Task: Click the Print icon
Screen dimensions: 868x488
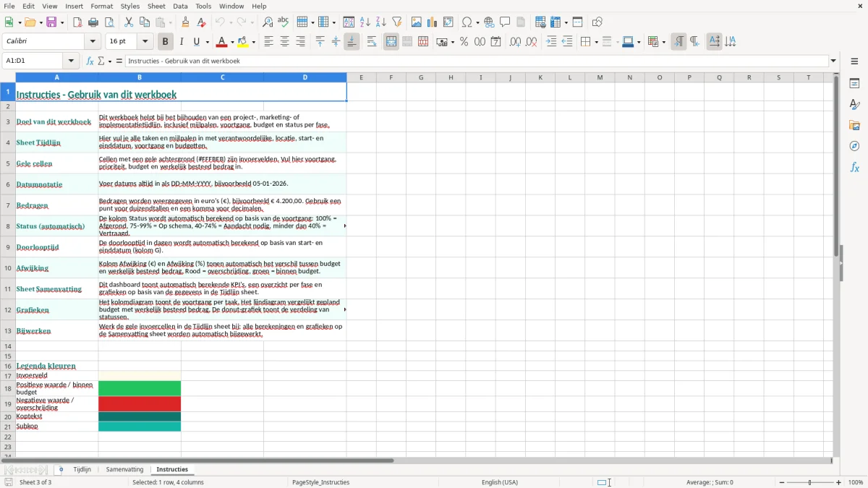Action: [93, 22]
